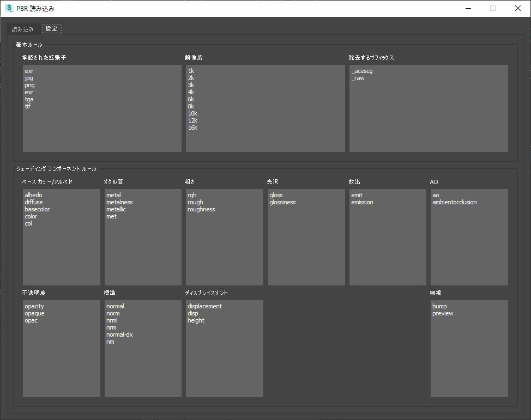Select 'rough' in the roughness list
Image resolution: width=531 pixels, height=420 pixels.
pos(195,203)
